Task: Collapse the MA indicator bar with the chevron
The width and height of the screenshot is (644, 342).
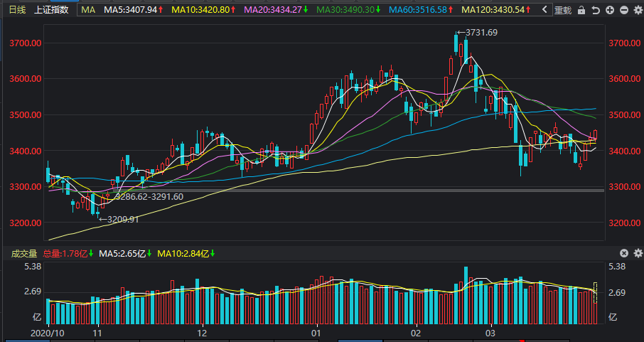Action: (544, 9)
